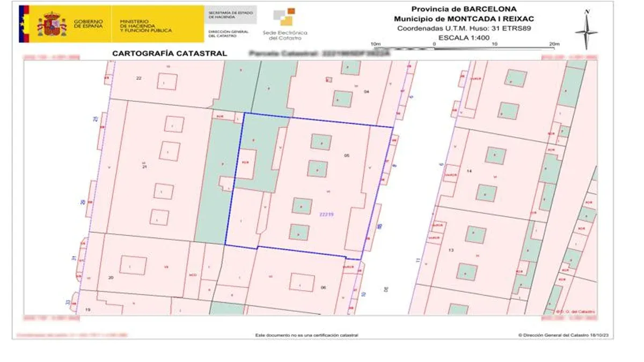Select parcel 21 on the map
644x362 pixels.
(x=144, y=167)
